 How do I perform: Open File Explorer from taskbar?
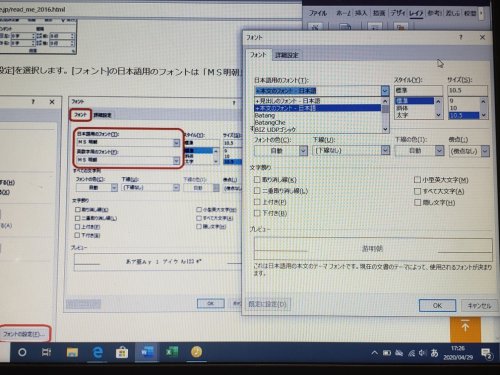(72, 352)
